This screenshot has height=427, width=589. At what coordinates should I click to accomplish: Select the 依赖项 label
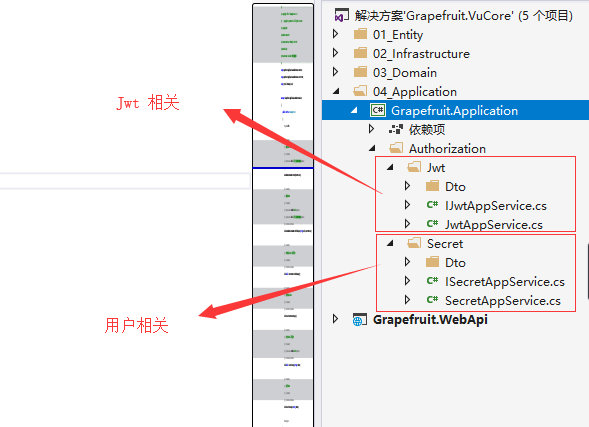click(427, 130)
